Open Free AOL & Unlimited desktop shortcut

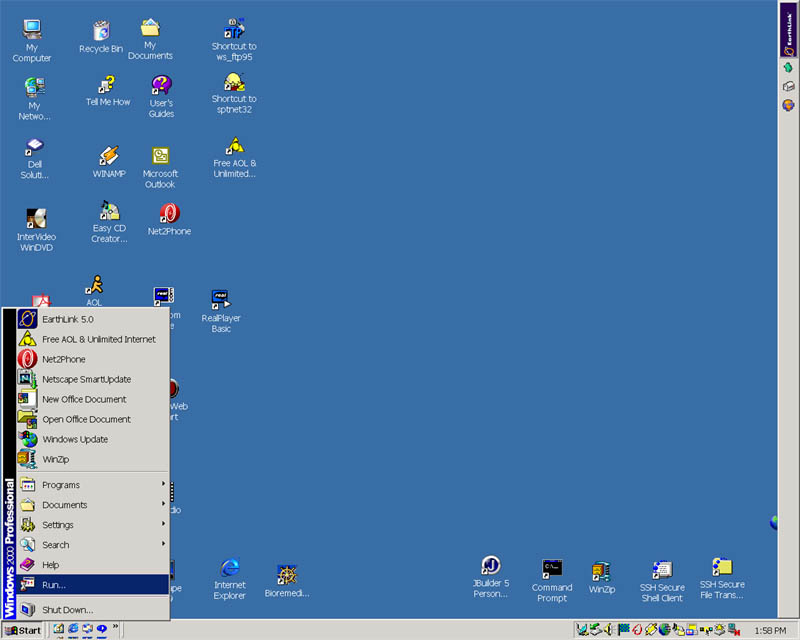point(235,157)
